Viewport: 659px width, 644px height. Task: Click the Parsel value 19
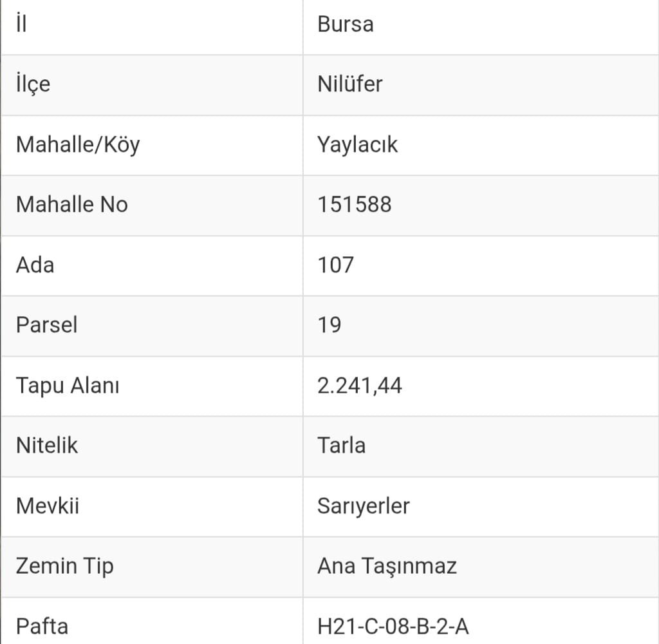(x=329, y=325)
